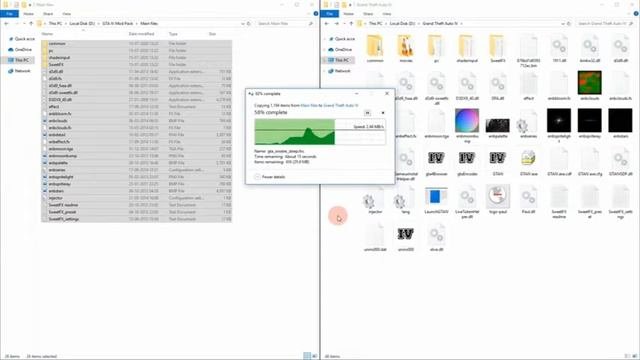640x360 pixels.
Task: Expand address bar dropdown in right window
Action: (x=563, y=24)
